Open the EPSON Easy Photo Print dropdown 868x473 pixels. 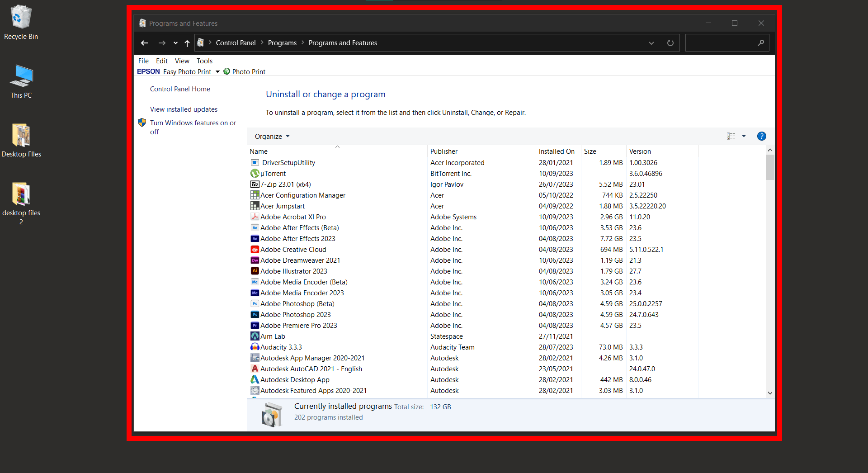click(217, 71)
